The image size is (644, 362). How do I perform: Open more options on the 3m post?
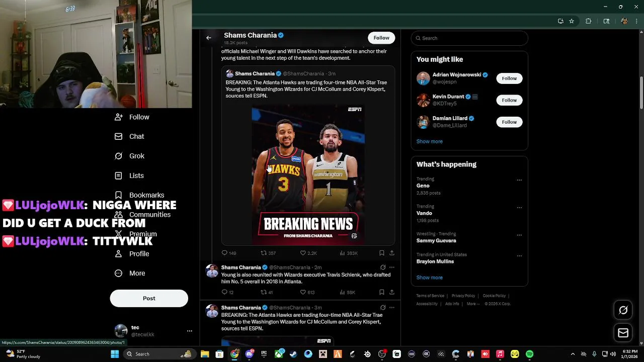click(x=392, y=308)
